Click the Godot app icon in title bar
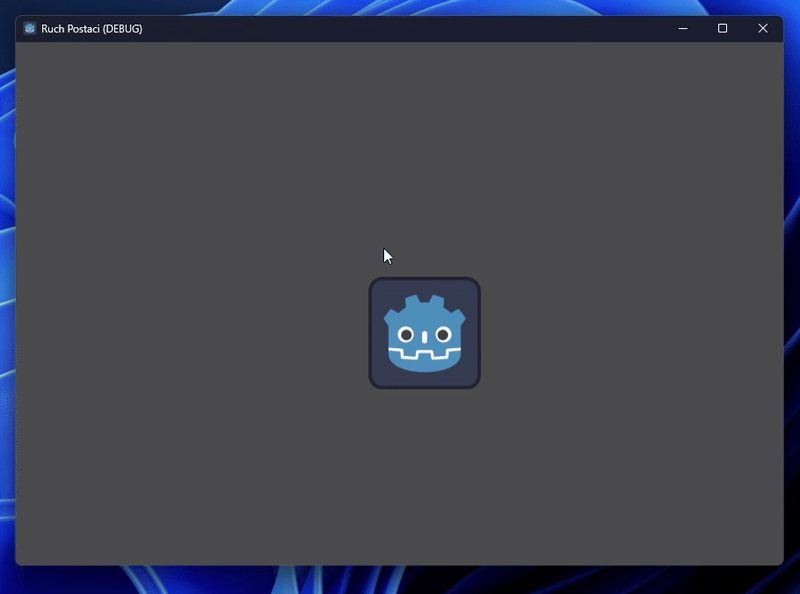The image size is (800, 594). coord(30,29)
